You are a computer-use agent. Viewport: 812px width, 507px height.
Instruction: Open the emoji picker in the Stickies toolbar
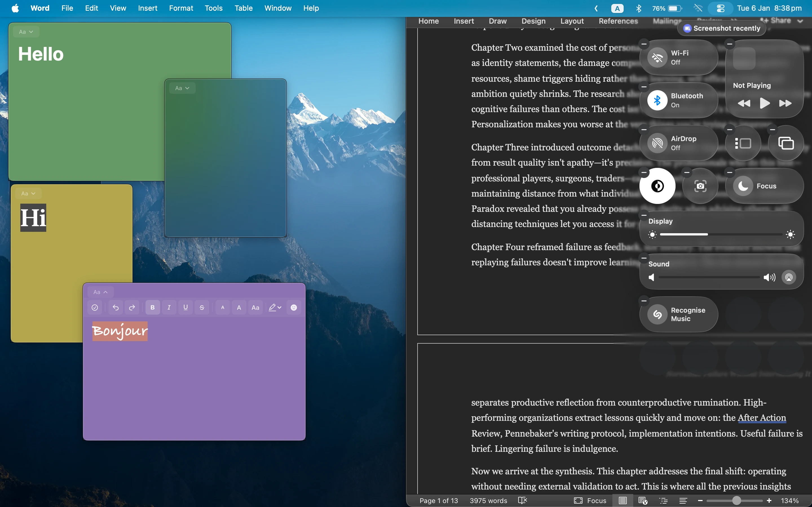293,307
